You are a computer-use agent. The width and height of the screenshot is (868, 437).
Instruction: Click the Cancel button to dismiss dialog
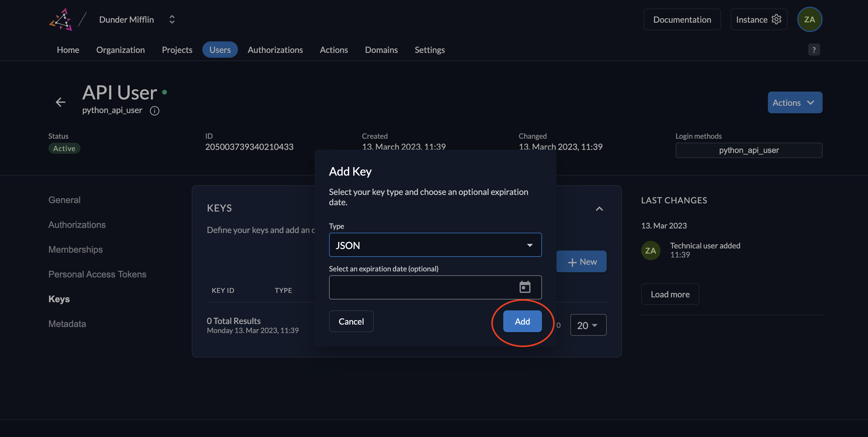click(351, 321)
